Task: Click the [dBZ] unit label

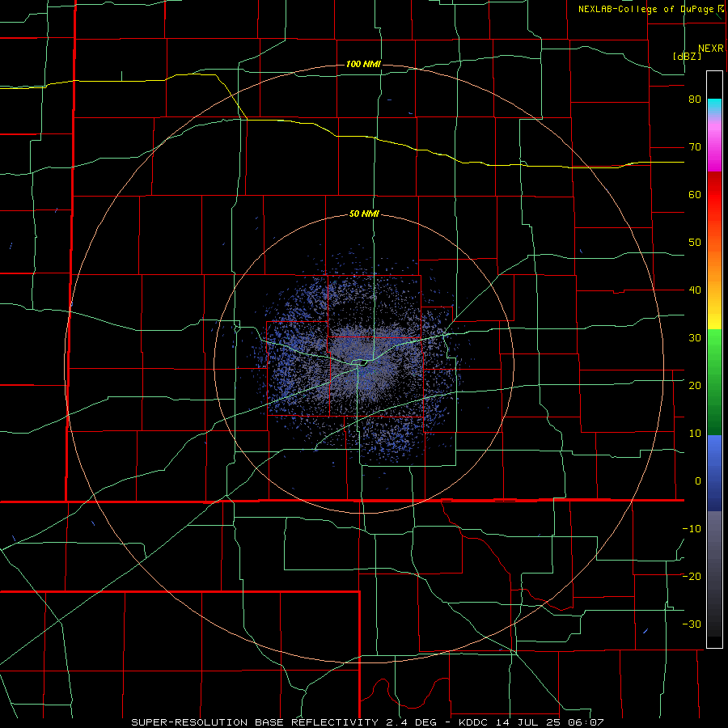Action: (687, 56)
